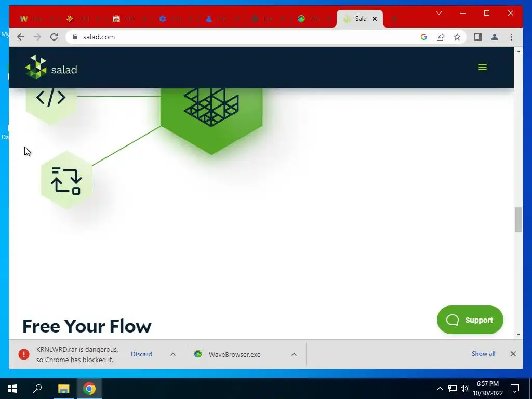532x399 pixels.
Task: Open the Salad hamburger menu
Action: [x=483, y=67]
